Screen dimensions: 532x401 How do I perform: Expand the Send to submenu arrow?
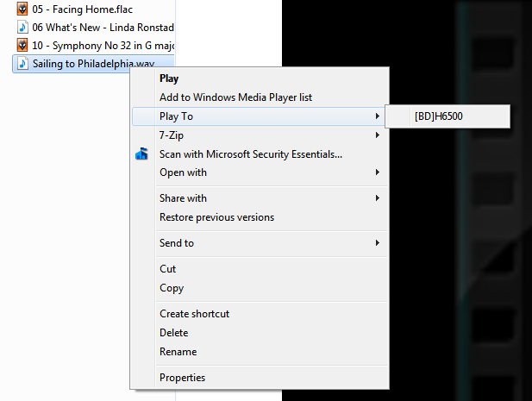pos(378,243)
